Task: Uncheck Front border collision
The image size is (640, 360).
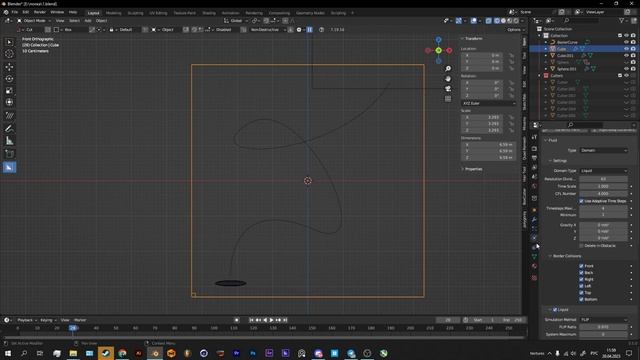Action: pyautogui.click(x=581, y=266)
